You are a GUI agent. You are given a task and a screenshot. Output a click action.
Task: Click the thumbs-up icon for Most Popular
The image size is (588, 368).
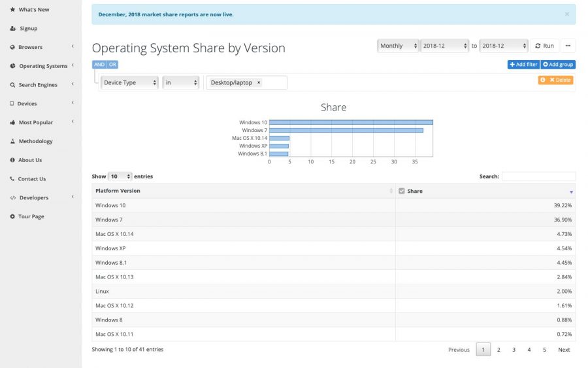click(12, 122)
